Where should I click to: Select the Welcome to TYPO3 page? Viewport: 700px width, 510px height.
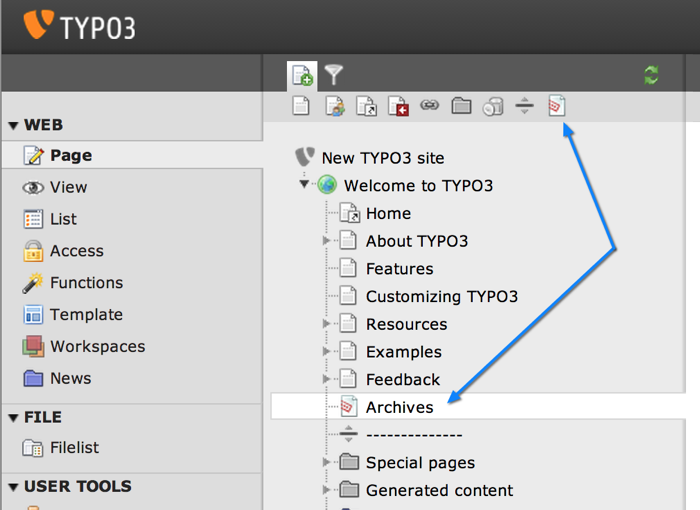[418, 186]
